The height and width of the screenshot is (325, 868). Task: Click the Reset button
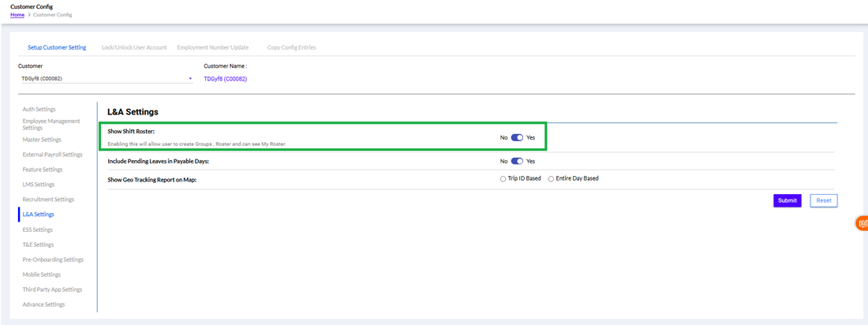tap(823, 200)
